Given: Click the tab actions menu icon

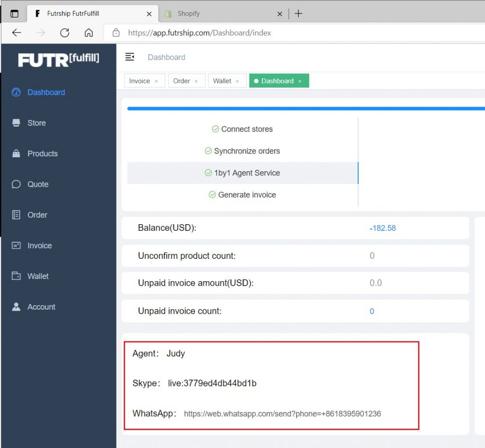Looking at the screenshot, I should (x=14, y=14).
